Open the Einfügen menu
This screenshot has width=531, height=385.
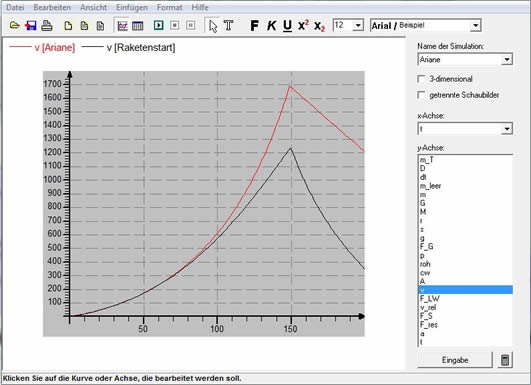[x=132, y=7]
